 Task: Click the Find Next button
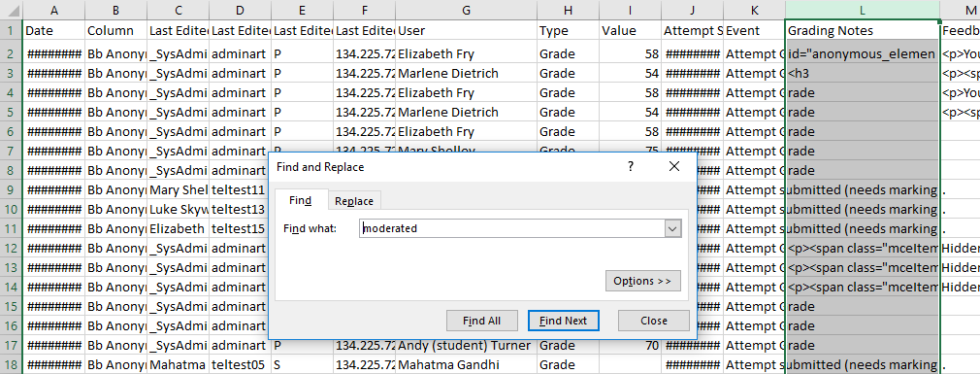(x=563, y=321)
